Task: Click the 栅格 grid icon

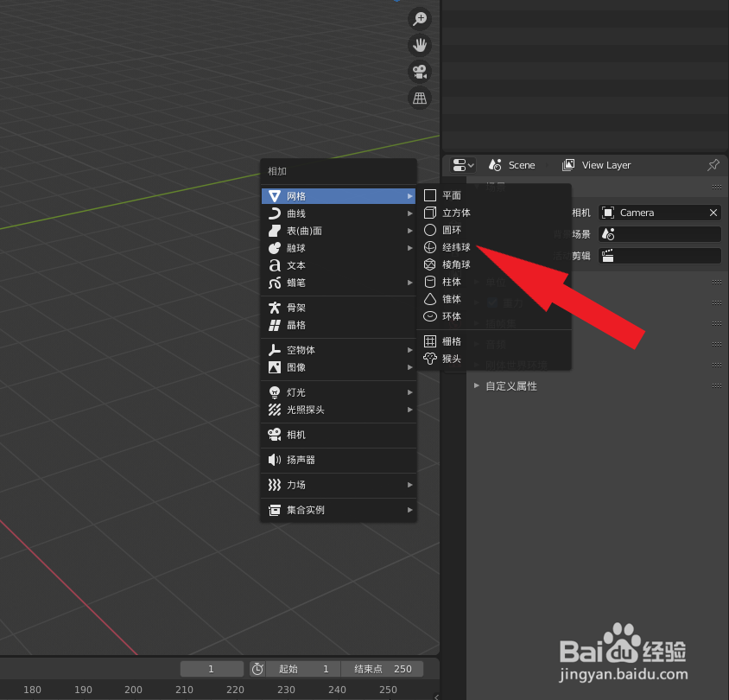Action: click(x=430, y=341)
